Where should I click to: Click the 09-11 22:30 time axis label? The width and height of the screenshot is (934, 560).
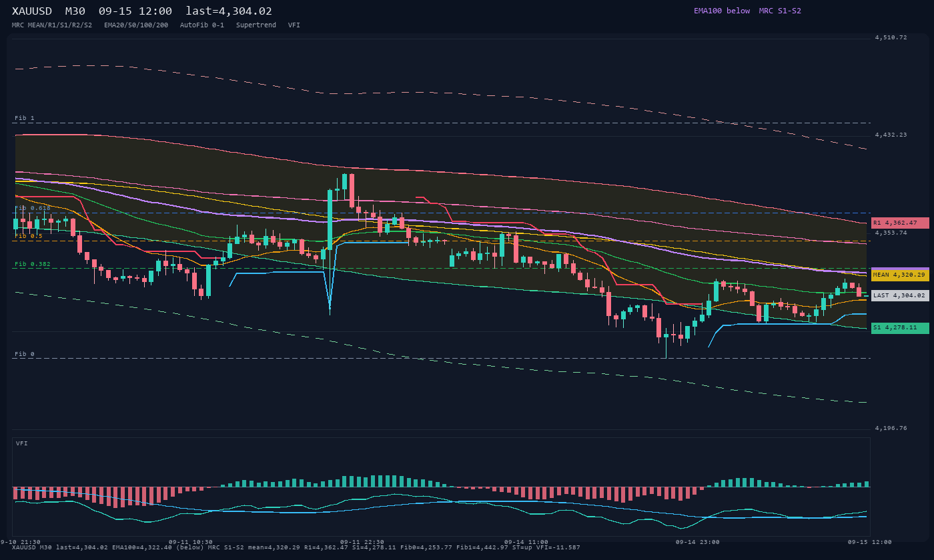[x=362, y=542]
